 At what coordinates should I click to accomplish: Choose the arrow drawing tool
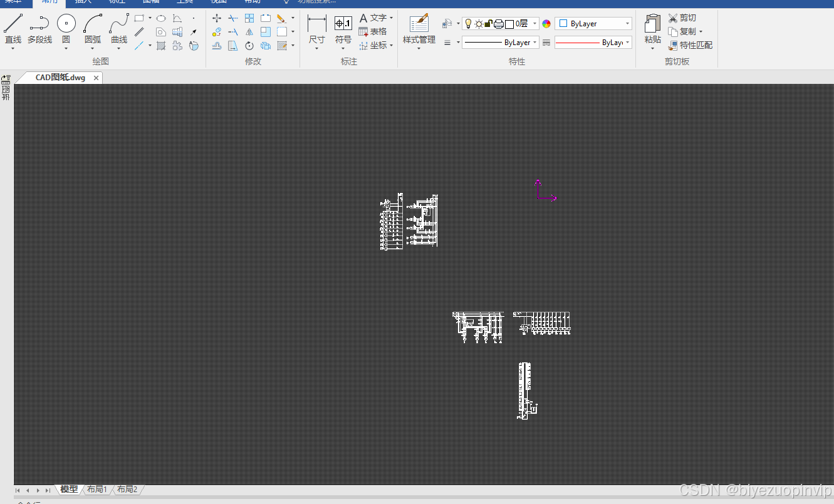point(194,32)
